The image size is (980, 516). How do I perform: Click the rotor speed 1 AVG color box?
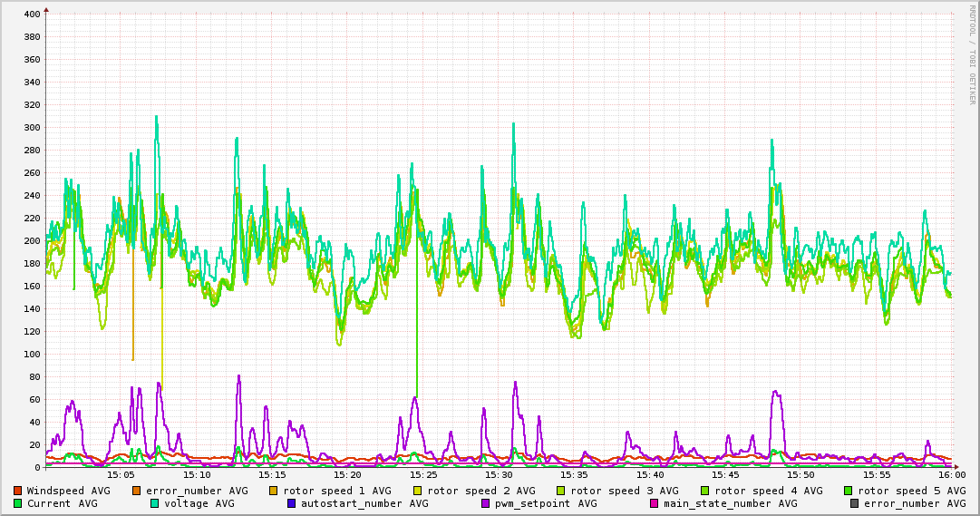pyautogui.click(x=275, y=491)
